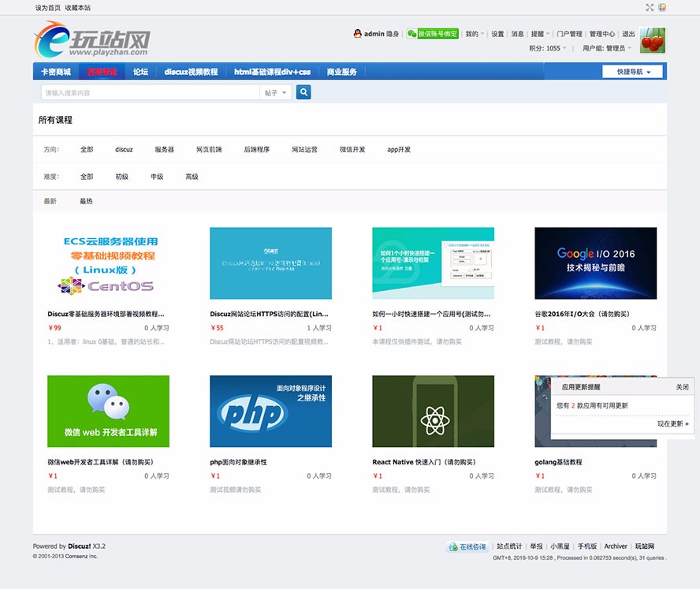700x589 pixels.
Task: Open the React Native course thumbnail
Action: tap(434, 412)
